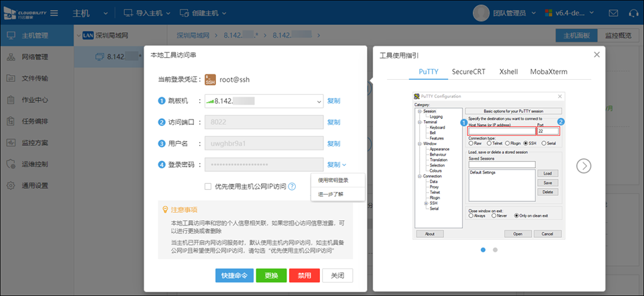Open 文件传输 in sidebar

coord(34,78)
